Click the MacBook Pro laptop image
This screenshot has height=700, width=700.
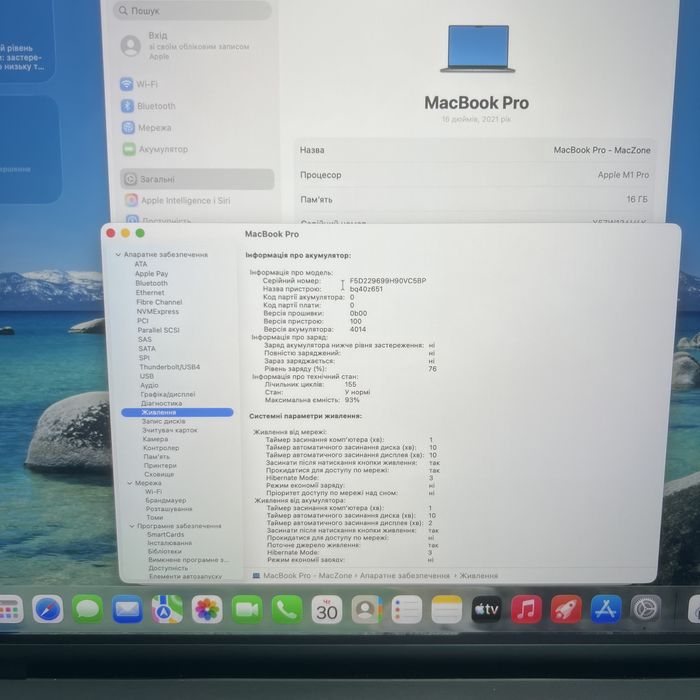[x=477, y=49]
